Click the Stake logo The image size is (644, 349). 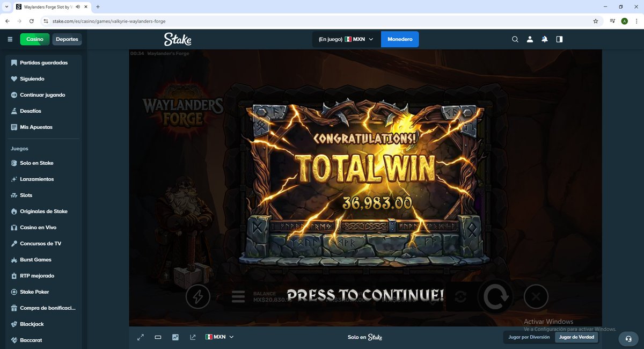(x=178, y=39)
